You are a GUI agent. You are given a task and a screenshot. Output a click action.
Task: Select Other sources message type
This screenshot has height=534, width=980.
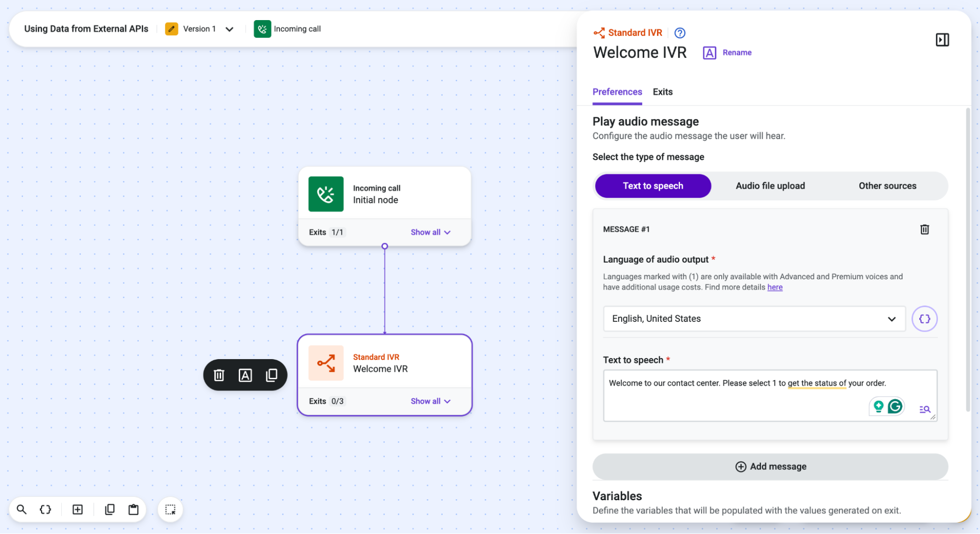[x=887, y=186]
